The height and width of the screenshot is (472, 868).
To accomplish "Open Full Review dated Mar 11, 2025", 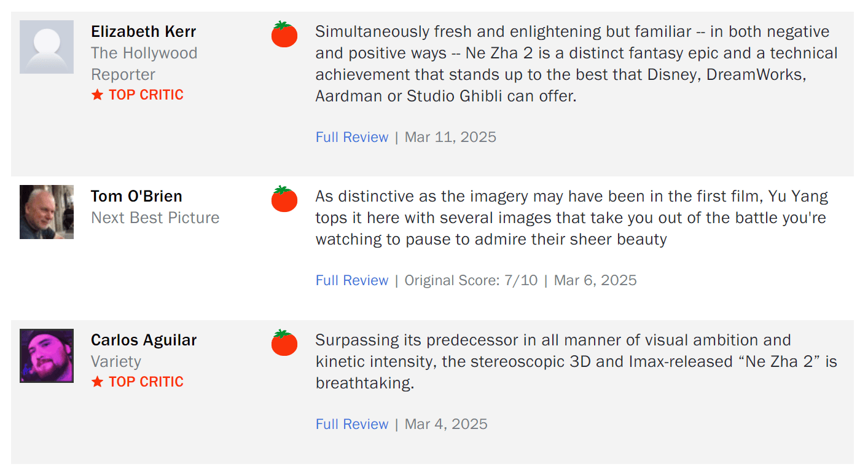I will (x=352, y=137).
